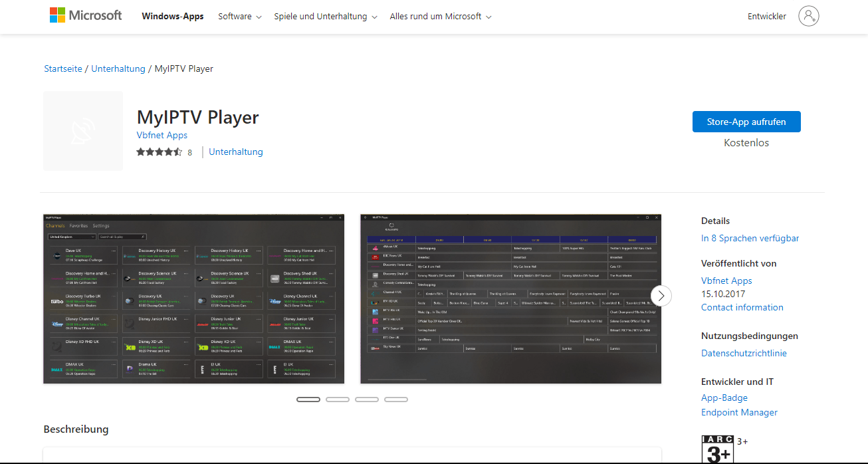The width and height of the screenshot is (868, 464).
Task: Open Datenschutzrichtlinie link
Action: 744,353
